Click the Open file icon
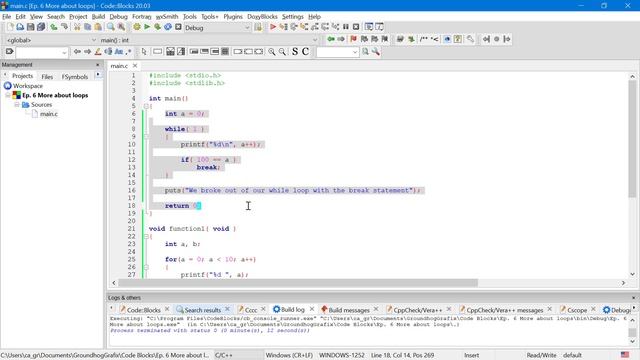This screenshot has width=640, height=360. tap(20, 27)
